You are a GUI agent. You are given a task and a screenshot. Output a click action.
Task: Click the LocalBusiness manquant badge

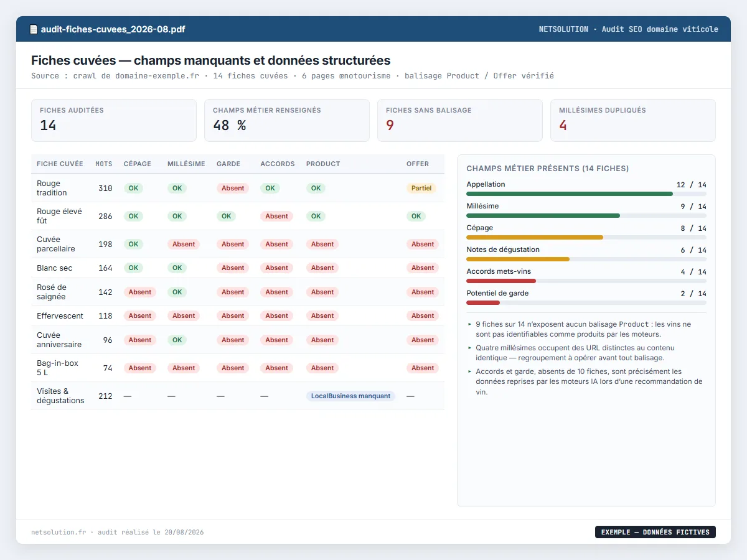(x=350, y=396)
